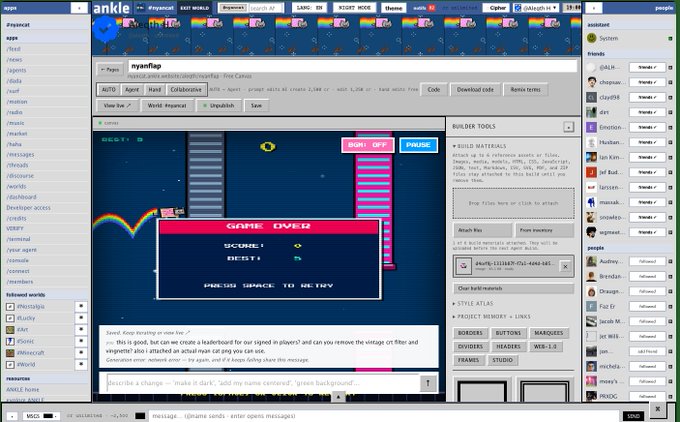
Task: Select the Hand mode tab
Action: coord(154,90)
